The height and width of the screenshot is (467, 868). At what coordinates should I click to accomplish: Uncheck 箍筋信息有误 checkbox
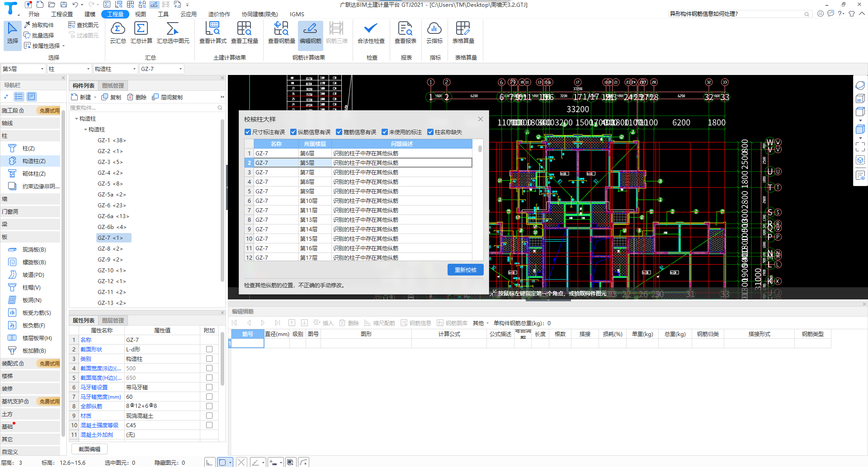pos(339,132)
